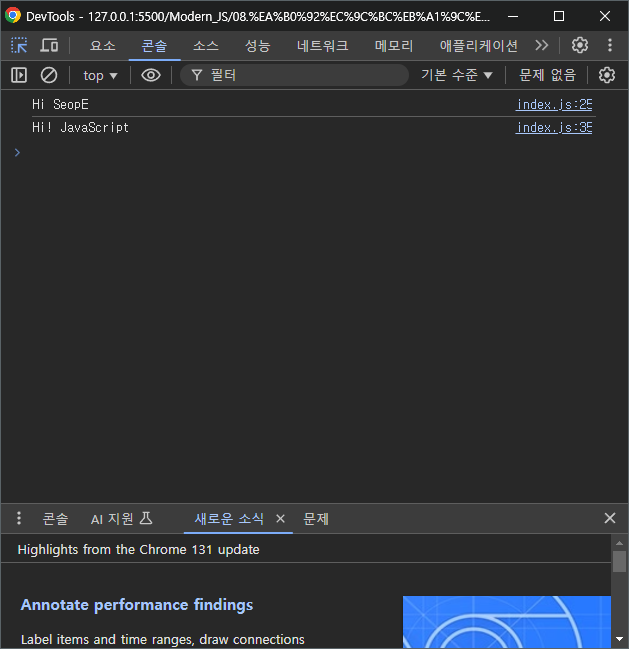Expand the more tabs chevron

point(541,45)
